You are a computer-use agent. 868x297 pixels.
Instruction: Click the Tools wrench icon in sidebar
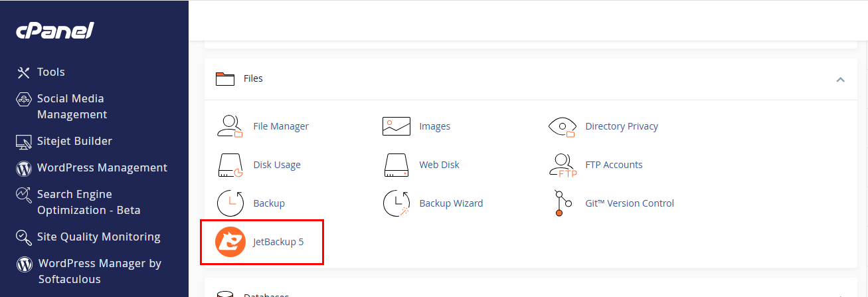click(x=23, y=72)
